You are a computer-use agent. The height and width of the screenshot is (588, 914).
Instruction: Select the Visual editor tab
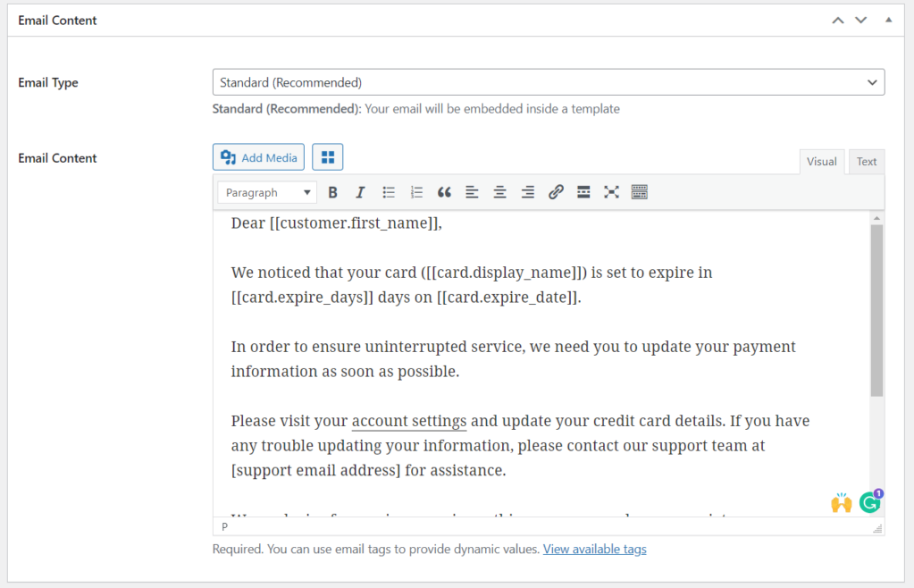coord(821,161)
